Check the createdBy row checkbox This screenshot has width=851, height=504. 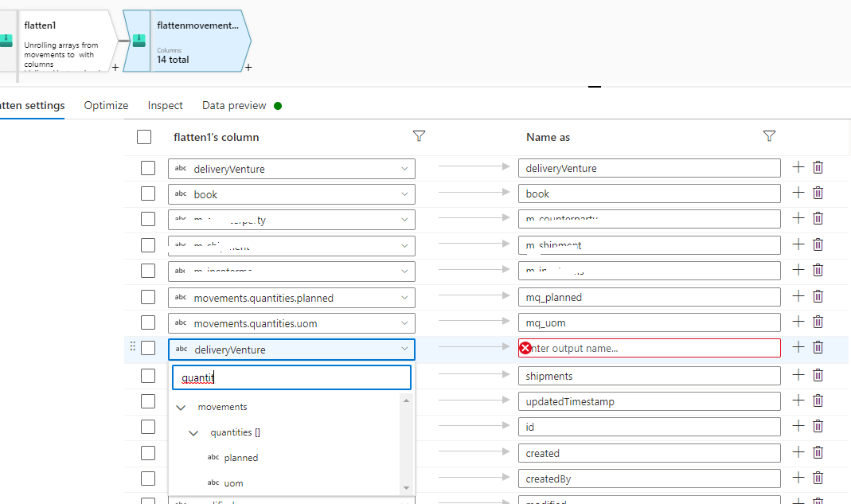147,478
